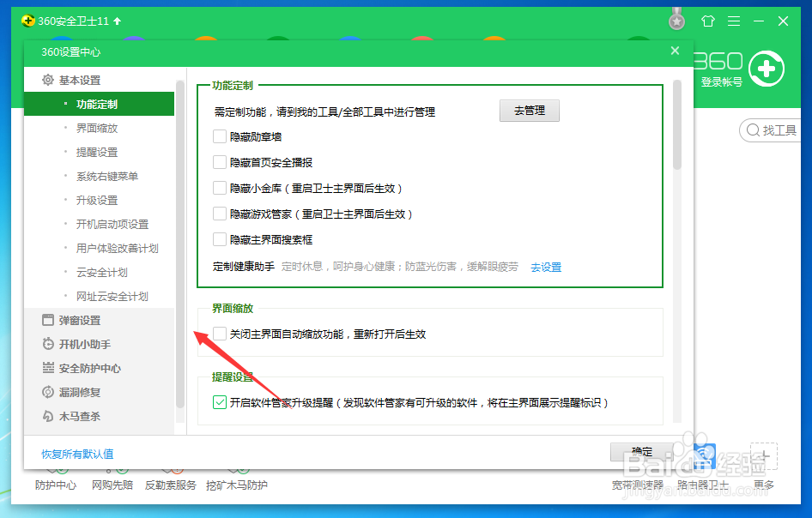Uncheck 开启软件管家升级提醒 checkbox

[220, 402]
